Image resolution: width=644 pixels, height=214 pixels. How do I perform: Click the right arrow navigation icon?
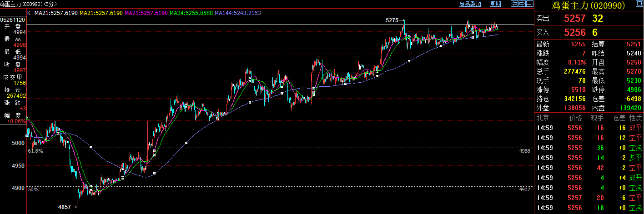pos(522,4)
